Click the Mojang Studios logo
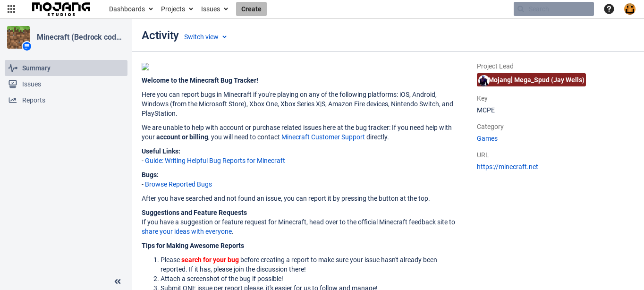The width and height of the screenshot is (644, 290). click(x=61, y=9)
